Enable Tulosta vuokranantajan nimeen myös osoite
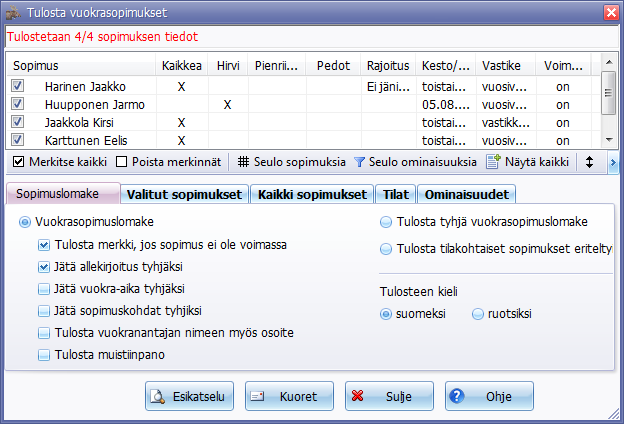This screenshot has width=624, height=424. point(44,333)
